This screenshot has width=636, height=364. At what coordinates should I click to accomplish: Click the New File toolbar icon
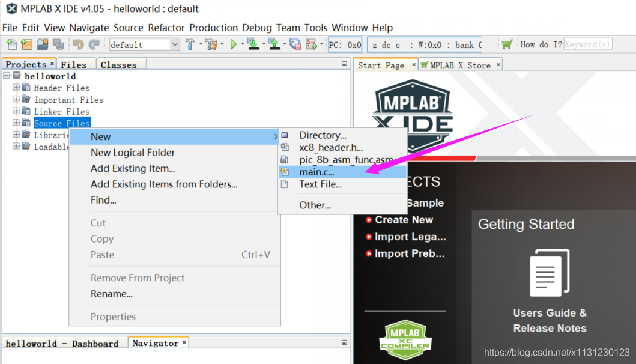pos(12,44)
